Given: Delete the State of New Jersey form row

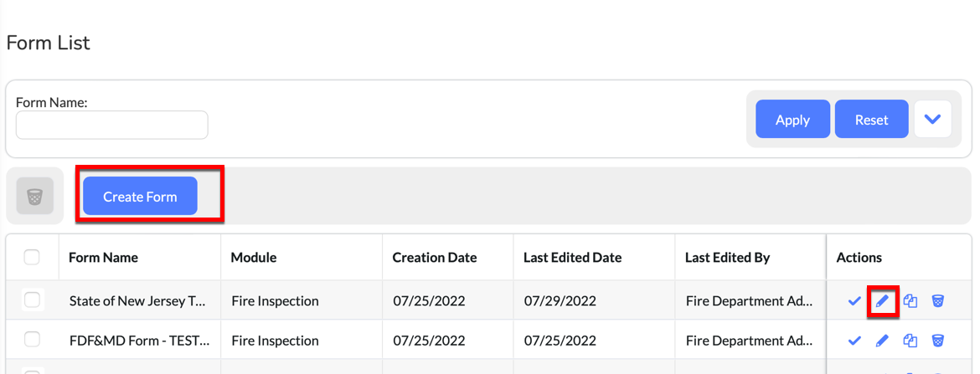Looking at the screenshot, I should coord(937,301).
